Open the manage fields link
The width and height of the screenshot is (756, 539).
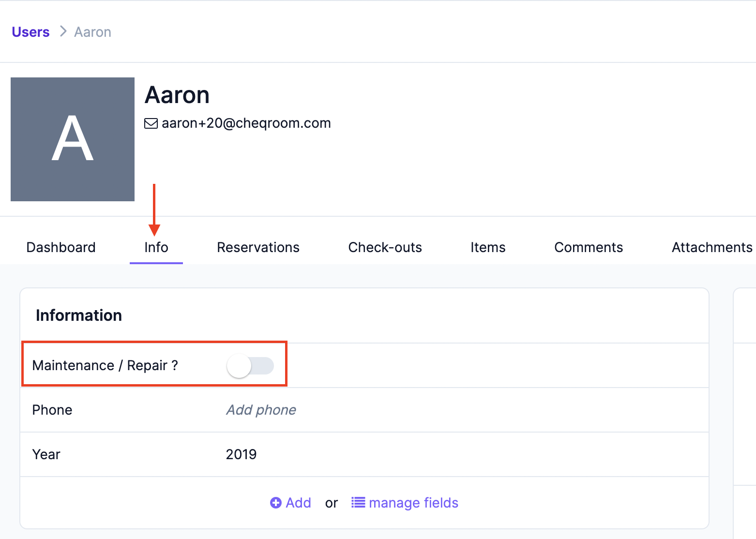point(405,503)
